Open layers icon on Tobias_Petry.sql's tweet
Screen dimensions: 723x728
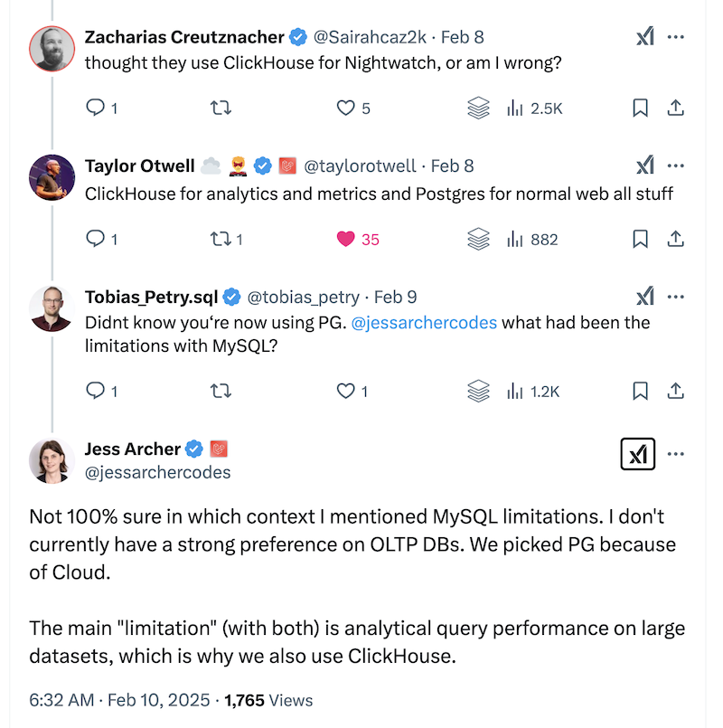[478, 392]
